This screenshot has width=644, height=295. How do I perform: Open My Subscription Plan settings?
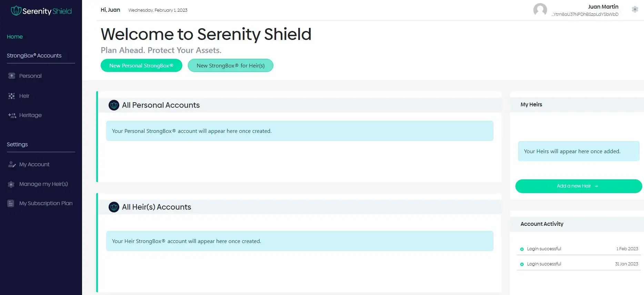tap(46, 203)
